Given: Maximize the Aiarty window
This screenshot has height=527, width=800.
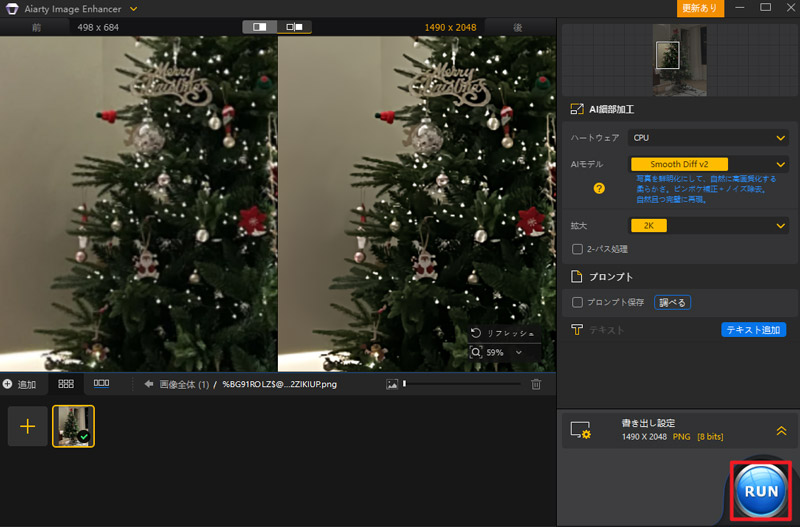Looking at the screenshot, I should (765, 7).
